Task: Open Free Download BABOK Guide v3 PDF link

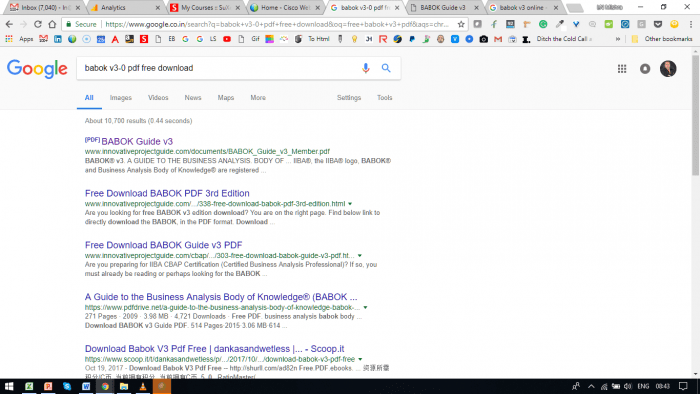Action: coord(163,245)
